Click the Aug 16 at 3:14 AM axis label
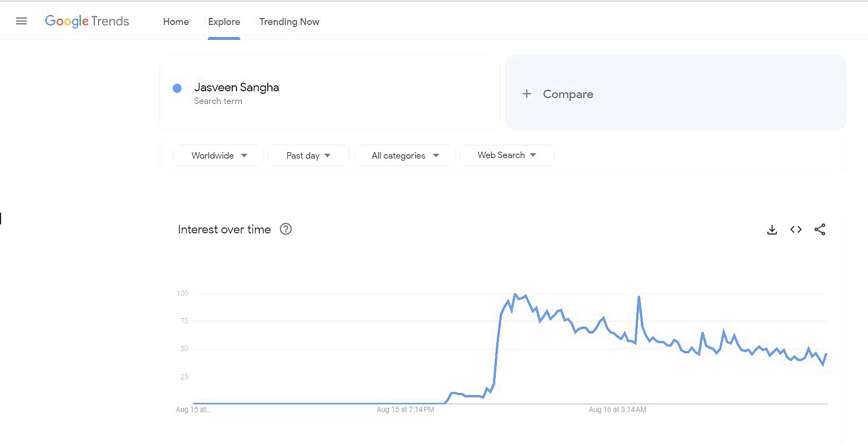This screenshot has height=446, width=868. [618, 409]
